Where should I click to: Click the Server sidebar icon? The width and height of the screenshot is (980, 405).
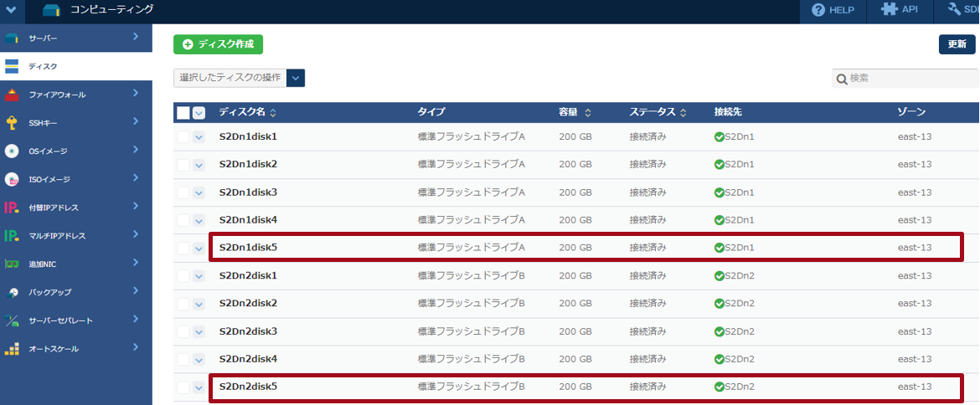[12, 38]
